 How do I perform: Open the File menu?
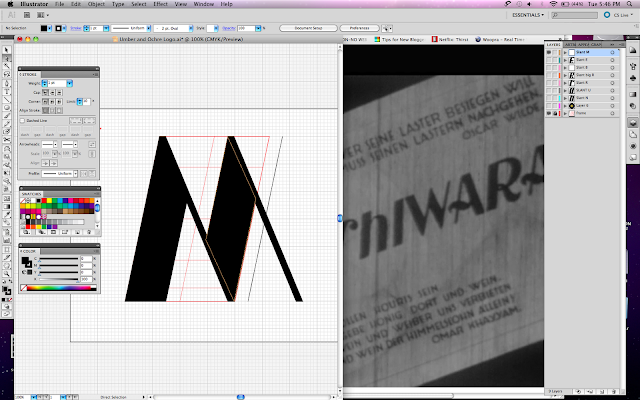click(60, 4)
